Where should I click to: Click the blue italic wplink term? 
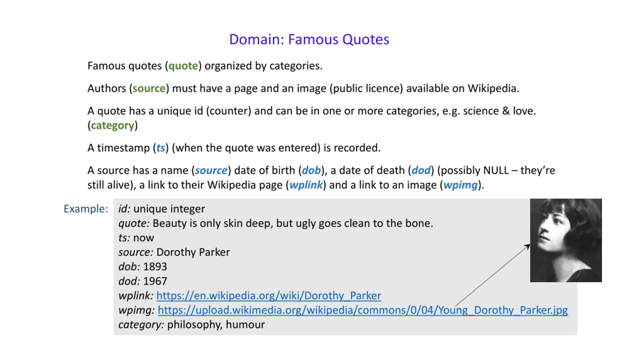306,185
